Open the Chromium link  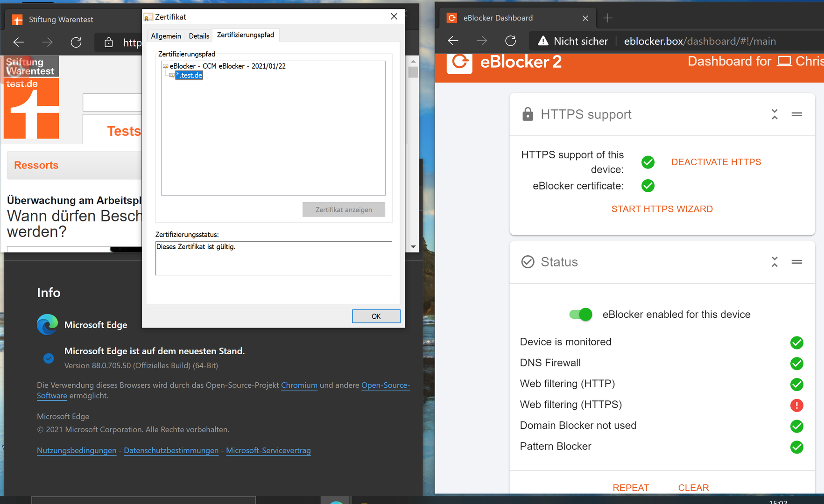[299, 385]
